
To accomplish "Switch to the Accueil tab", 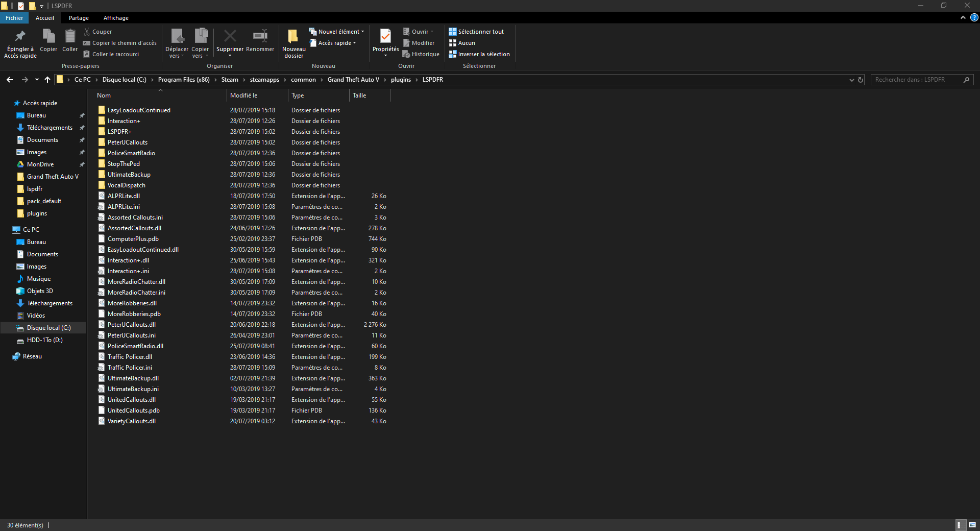I will click(45, 18).
